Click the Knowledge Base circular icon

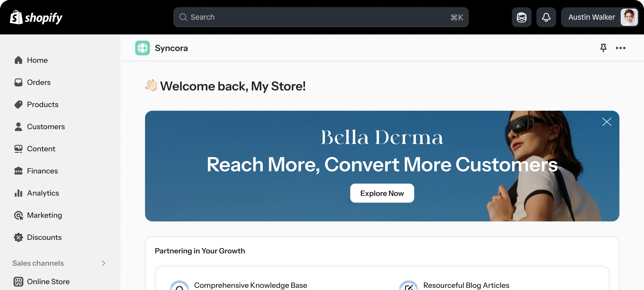(179, 286)
